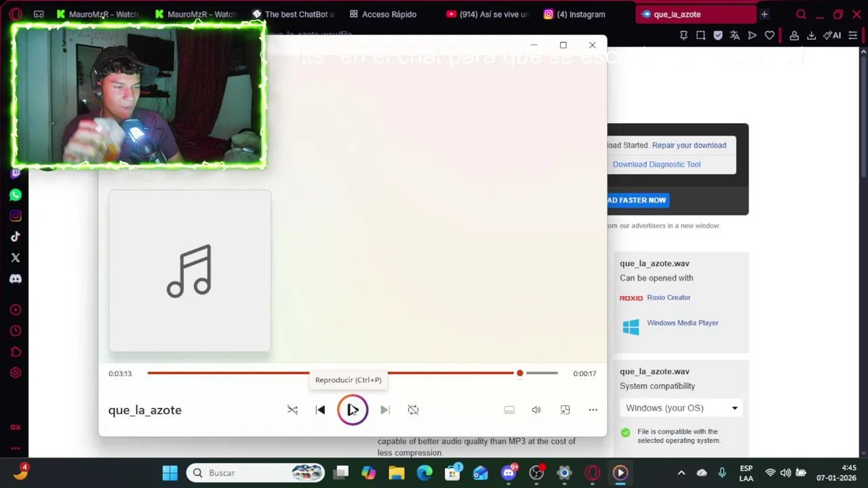Image resolution: width=868 pixels, height=488 pixels.
Task: Open settings gear in Opera sidebar
Action: pos(16,373)
